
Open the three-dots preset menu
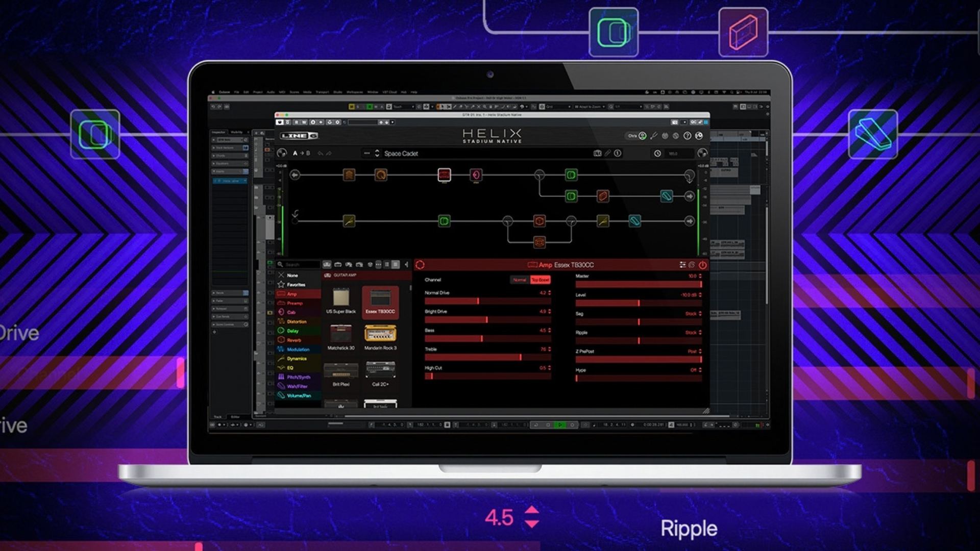(x=366, y=153)
